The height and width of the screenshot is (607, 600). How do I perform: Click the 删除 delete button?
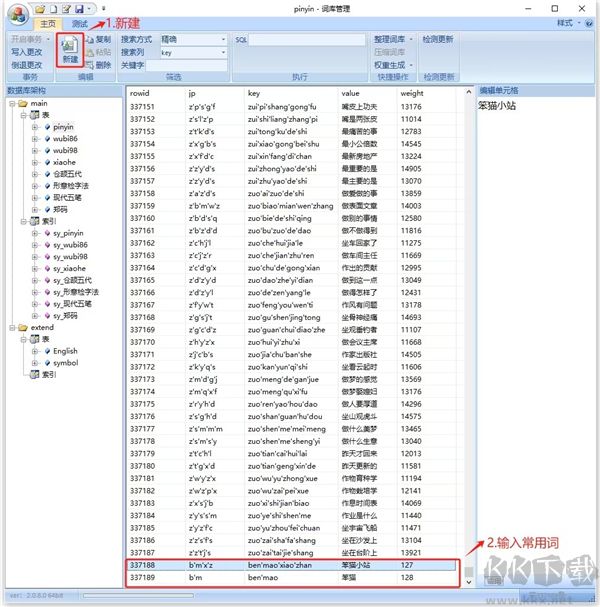(99, 65)
